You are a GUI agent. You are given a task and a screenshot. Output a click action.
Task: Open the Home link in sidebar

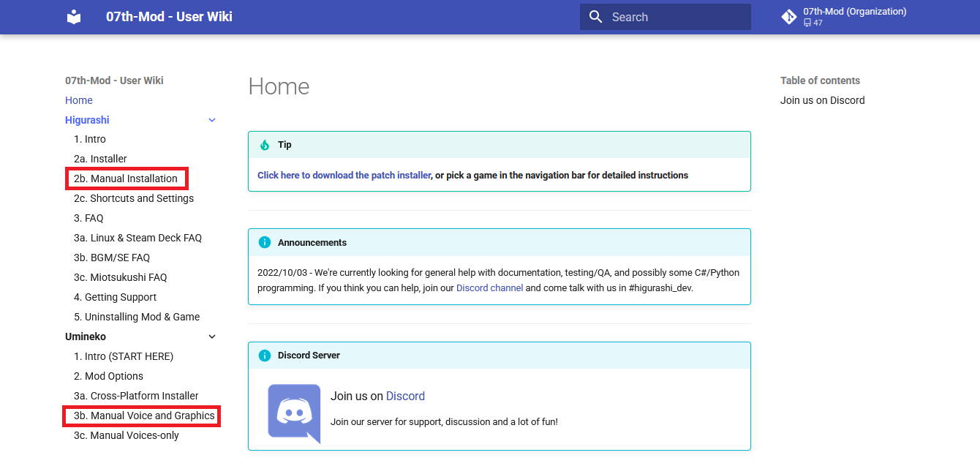[x=79, y=100]
